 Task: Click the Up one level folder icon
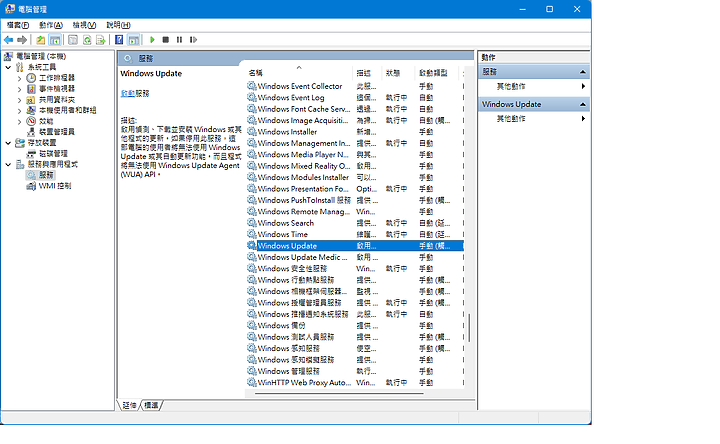point(41,40)
